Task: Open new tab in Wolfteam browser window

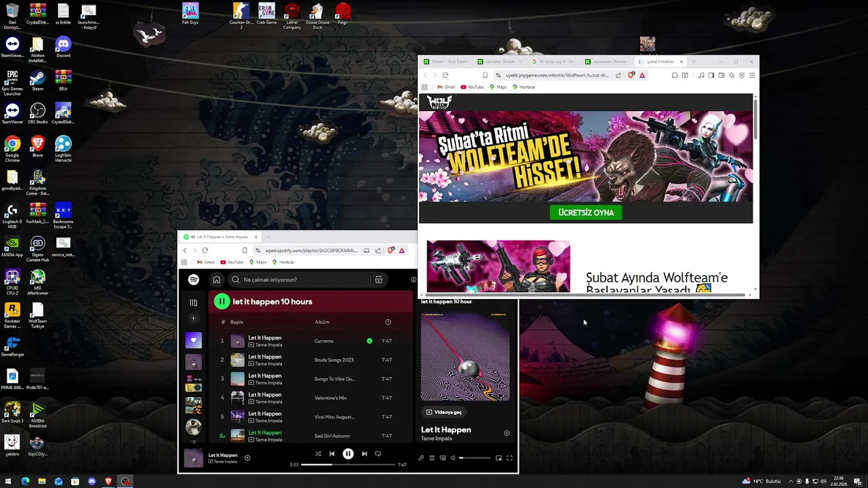Action: 694,62
